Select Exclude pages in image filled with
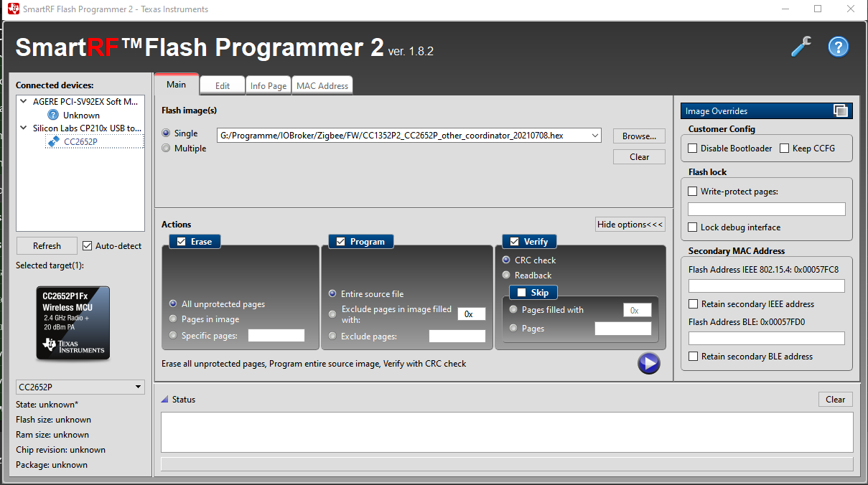The height and width of the screenshot is (485, 868). [x=333, y=314]
